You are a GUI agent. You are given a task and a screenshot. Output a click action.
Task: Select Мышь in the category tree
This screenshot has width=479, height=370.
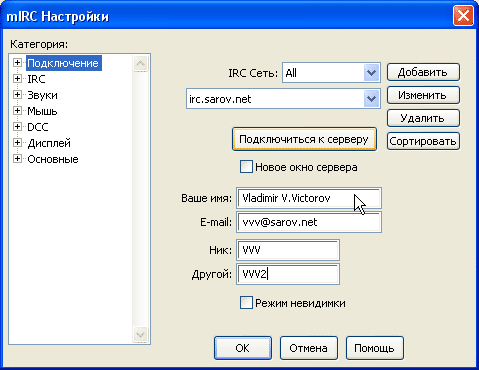click(42, 111)
